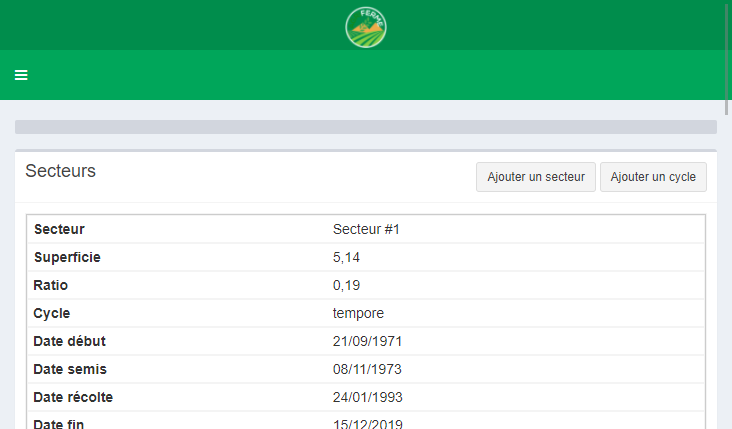The width and height of the screenshot is (732, 429).
Task: Select the Secteur #1 value
Action: point(366,229)
